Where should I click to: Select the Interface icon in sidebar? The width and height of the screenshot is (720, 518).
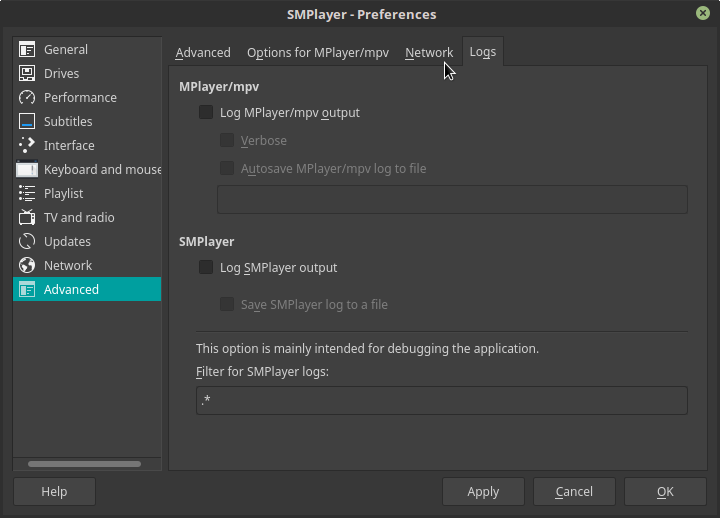pos(27,146)
